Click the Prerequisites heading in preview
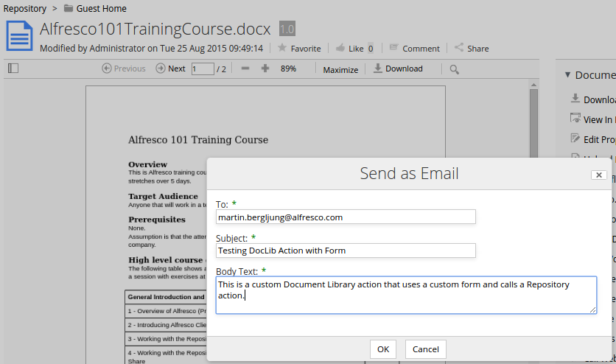616x364 pixels. tap(157, 220)
